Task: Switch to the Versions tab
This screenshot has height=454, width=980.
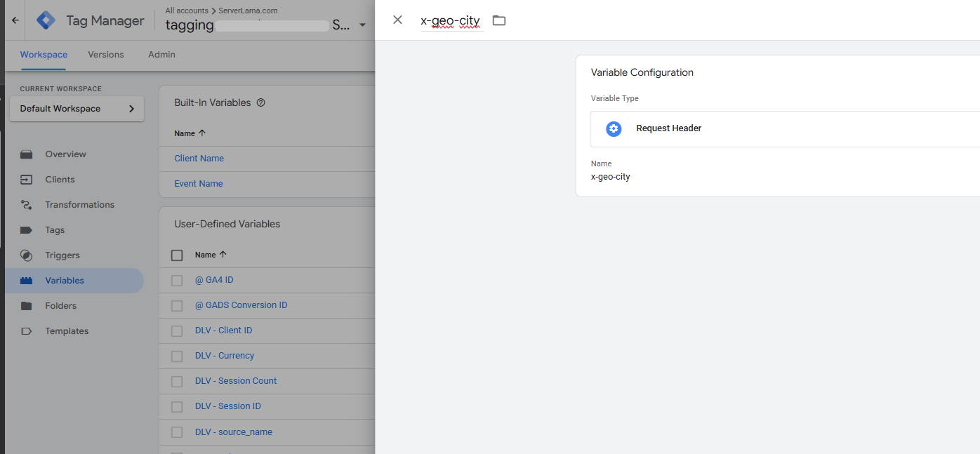Action: point(106,55)
